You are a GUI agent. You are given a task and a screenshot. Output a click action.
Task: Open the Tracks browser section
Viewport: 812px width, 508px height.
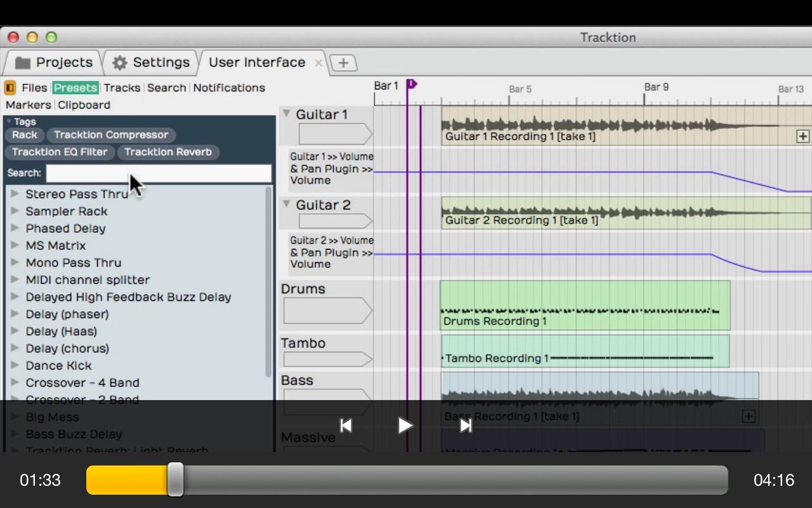[122, 88]
